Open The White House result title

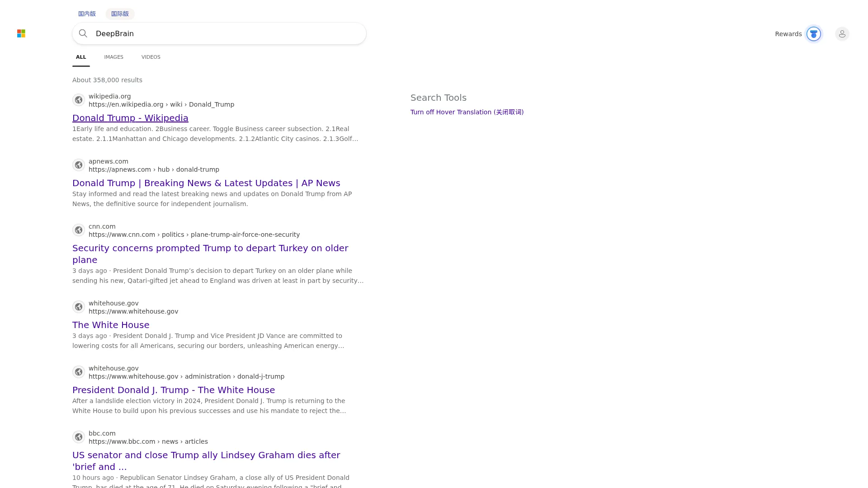pos(111,325)
